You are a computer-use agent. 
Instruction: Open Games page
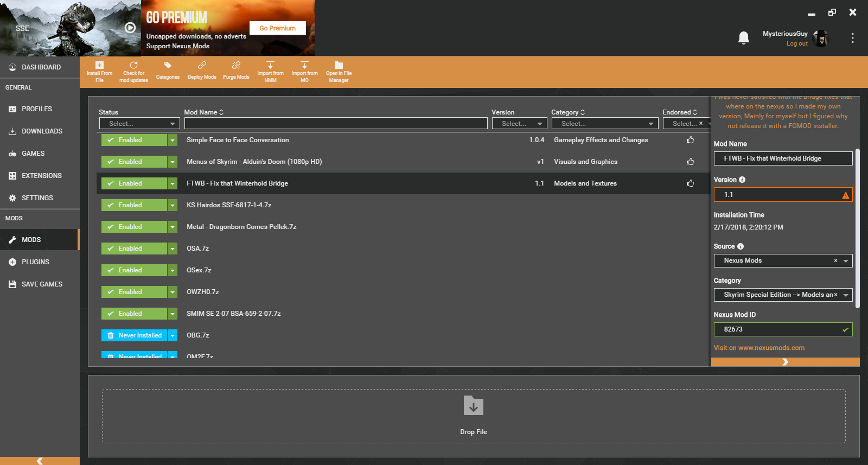click(40, 154)
